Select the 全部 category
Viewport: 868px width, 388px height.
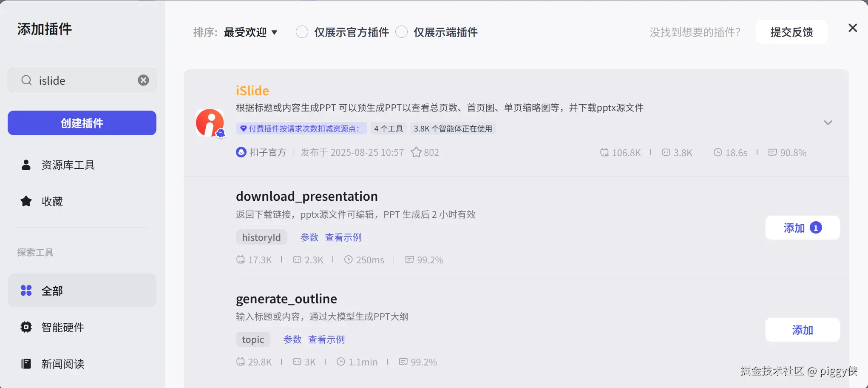pyautogui.click(x=82, y=291)
